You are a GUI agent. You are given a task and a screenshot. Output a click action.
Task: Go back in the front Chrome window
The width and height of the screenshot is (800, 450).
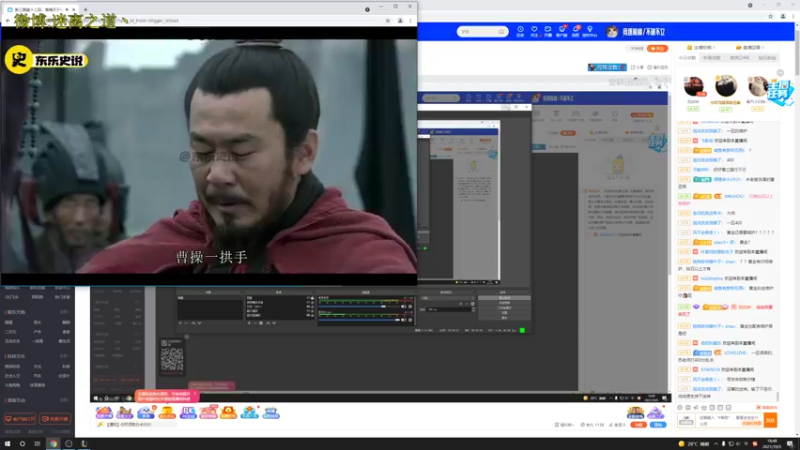(8, 20)
